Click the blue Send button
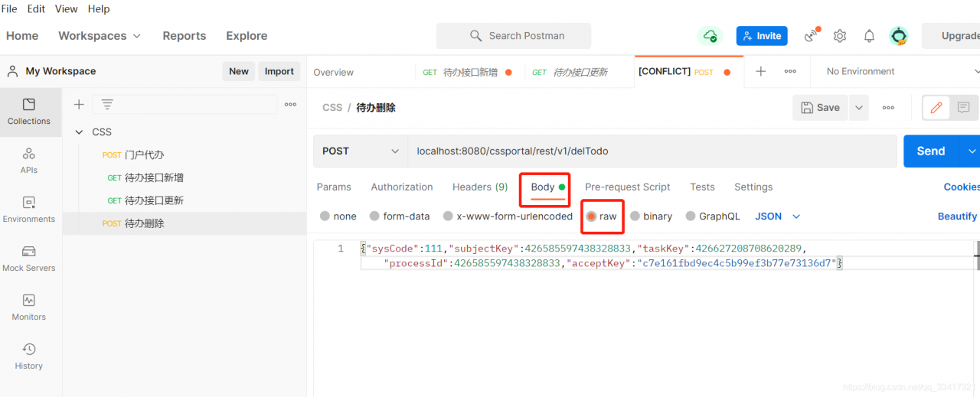The width and height of the screenshot is (980, 397). (931, 151)
